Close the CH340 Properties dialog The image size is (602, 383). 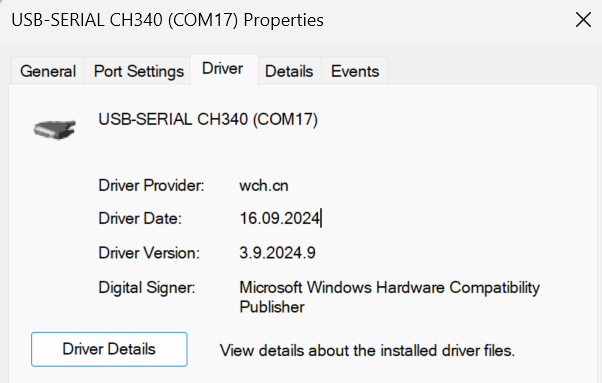[x=583, y=20]
